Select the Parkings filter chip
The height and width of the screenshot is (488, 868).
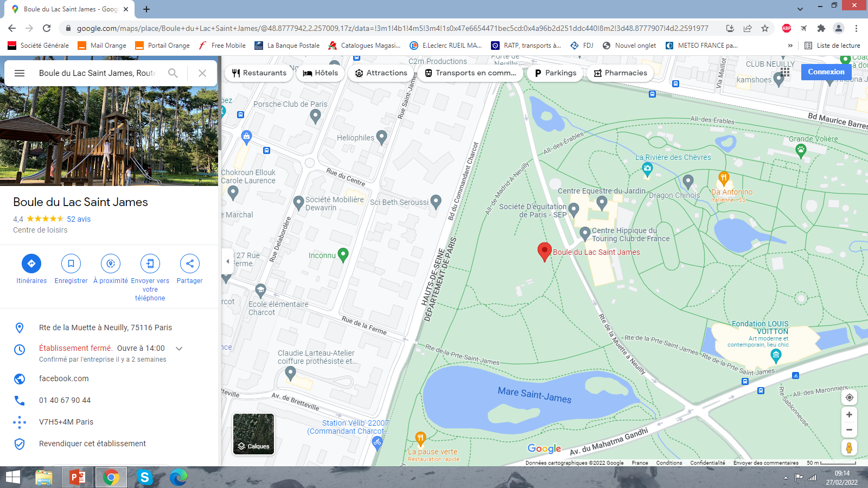[x=556, y=73]
